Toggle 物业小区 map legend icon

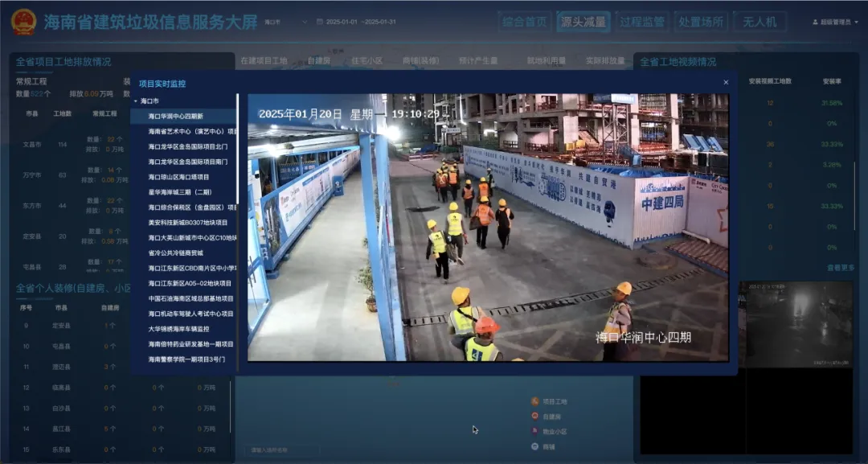click(535, 431)
